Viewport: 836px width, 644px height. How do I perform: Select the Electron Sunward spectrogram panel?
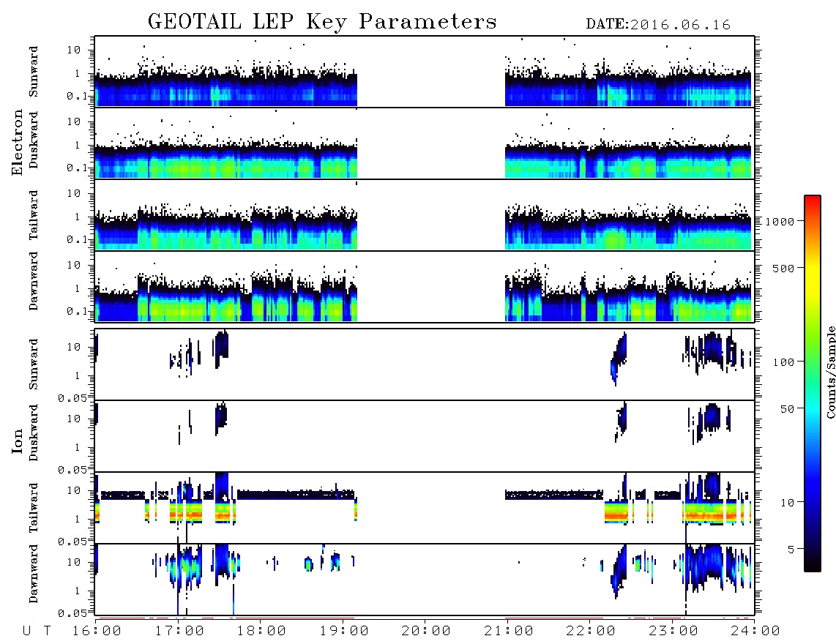425,72
